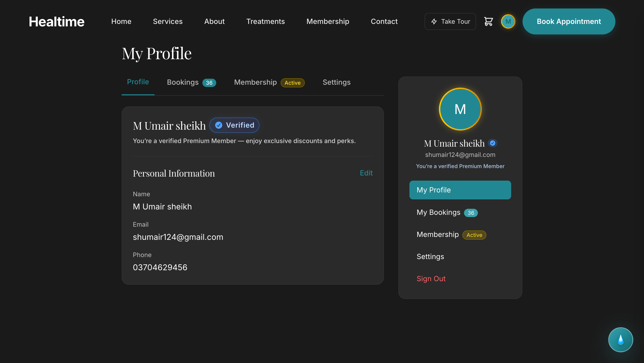The width and height of the screenshot is (644, 363).
Task: Switch to the Bookings tab
Action: coord(182,82)
